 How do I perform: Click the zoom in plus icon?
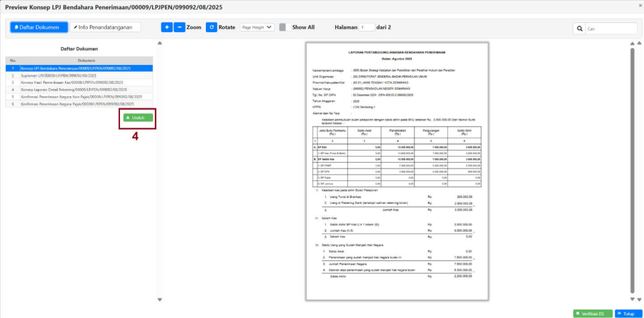(167, 28)
